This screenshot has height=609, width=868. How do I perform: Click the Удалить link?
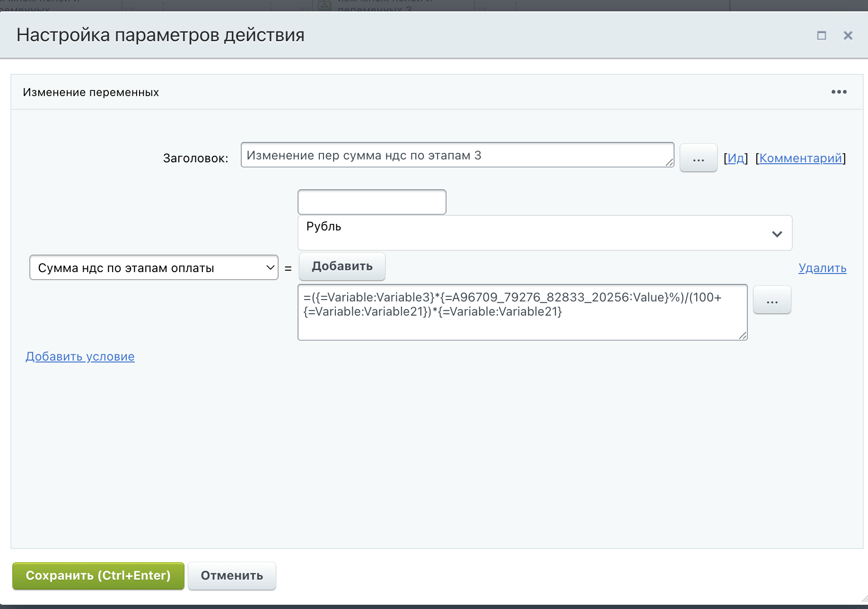822,268
